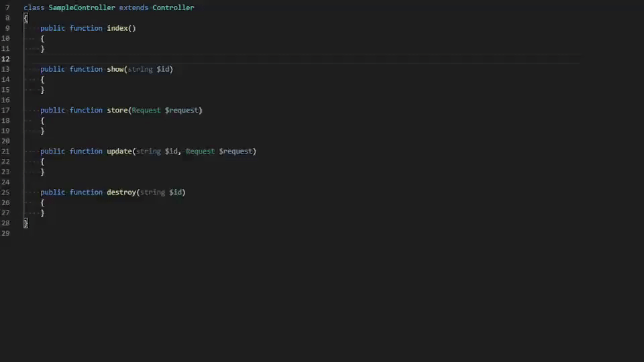This screenshot has height=362, width=644.
Task: Click opening brace on line 22
Action: (42, 162)
